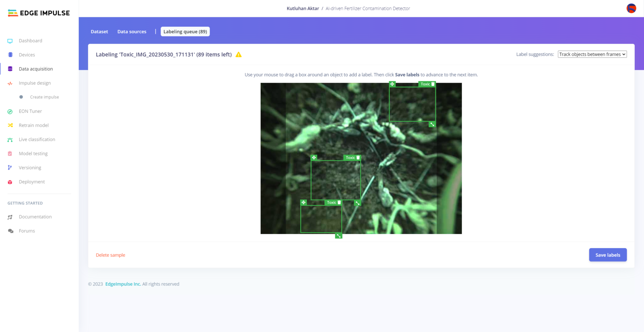Viewport: 644px width, 332px height.
Task: Open the Label suggestions dropdown
Action: pyautogui.click(x=592, y=54)
